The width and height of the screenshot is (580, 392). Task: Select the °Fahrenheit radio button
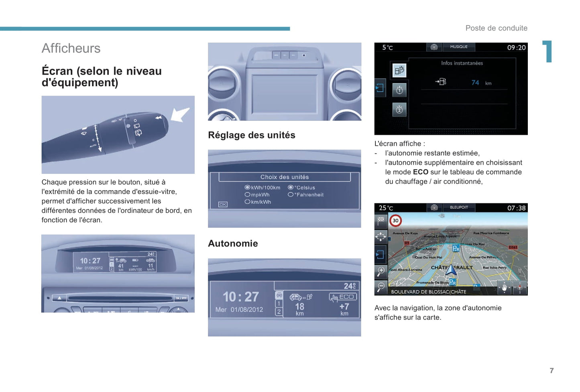[x=291, y=195]
